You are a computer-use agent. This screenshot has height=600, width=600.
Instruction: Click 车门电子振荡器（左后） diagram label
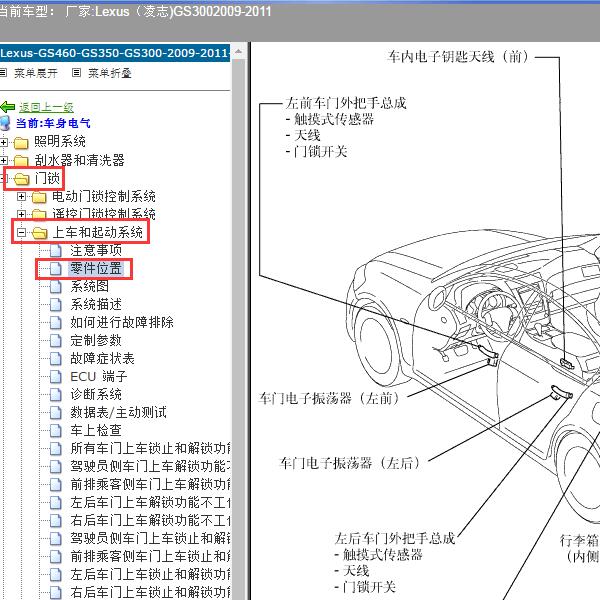point(350,463)
